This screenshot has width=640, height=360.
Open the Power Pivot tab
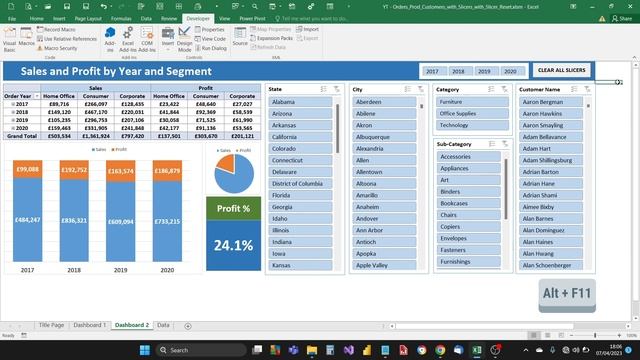(252, 19)
